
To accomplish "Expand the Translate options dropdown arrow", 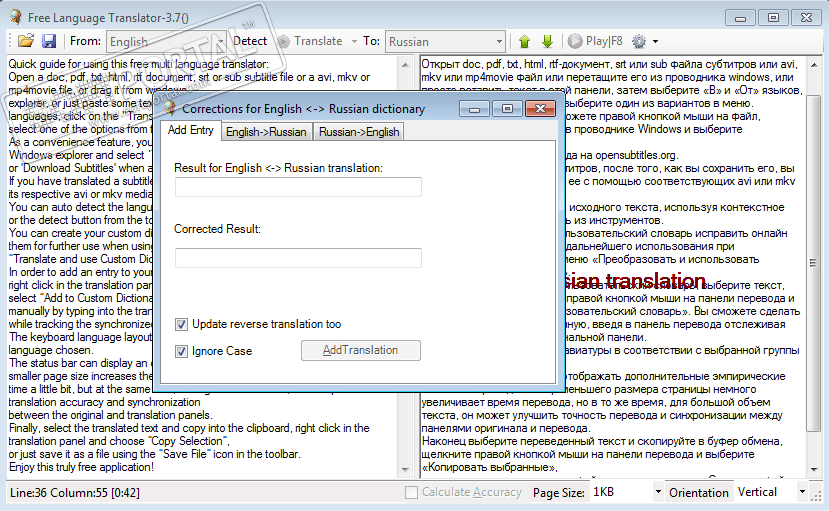I will (354, 41).
